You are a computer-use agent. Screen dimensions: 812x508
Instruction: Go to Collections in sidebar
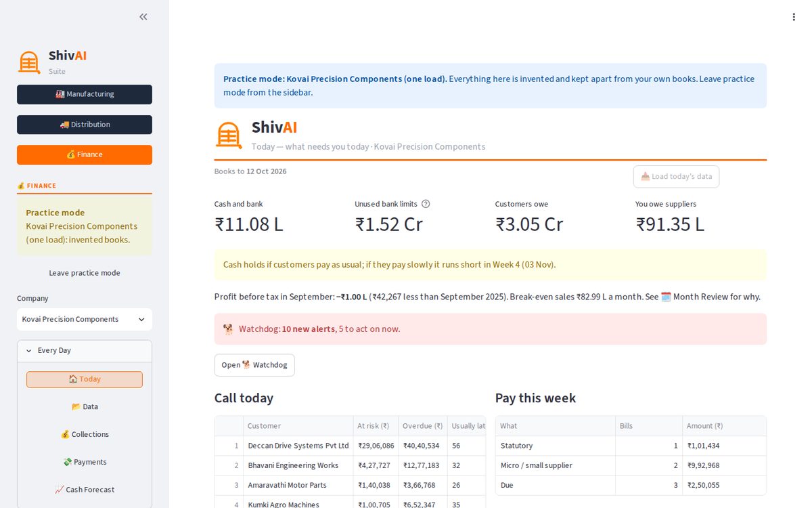[85, 434]
